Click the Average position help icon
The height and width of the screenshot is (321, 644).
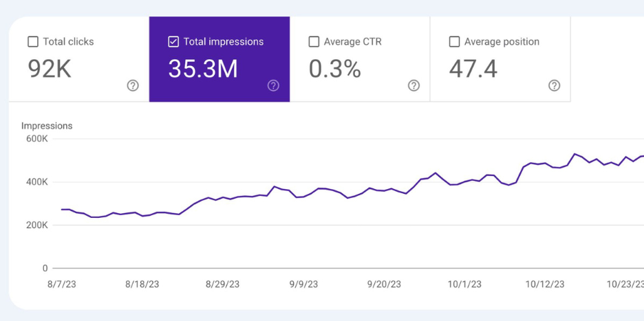click(x=554, y=85)
